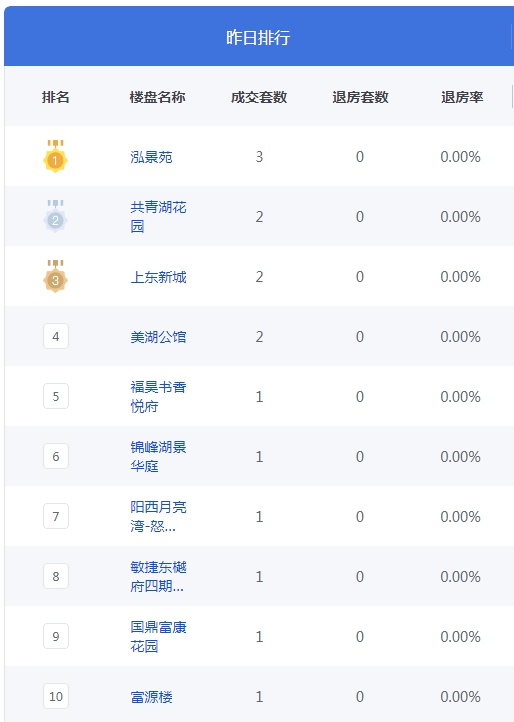Click the bronze rank 3 medal icon
The width and height of the screenshot is (514, 722).
55,276
